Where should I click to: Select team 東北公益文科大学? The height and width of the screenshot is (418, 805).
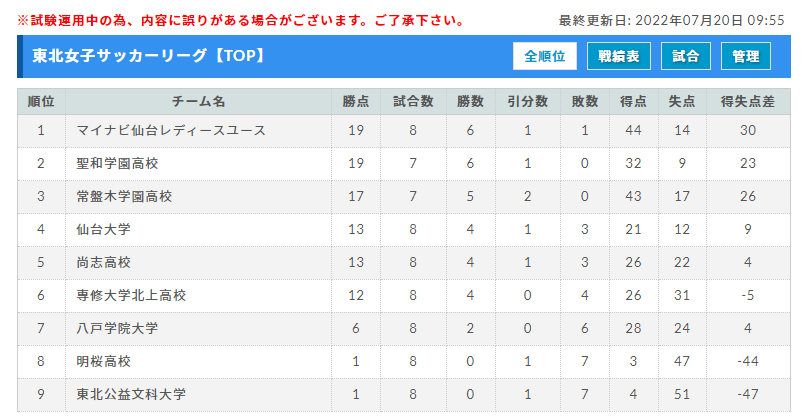[131, 394]
